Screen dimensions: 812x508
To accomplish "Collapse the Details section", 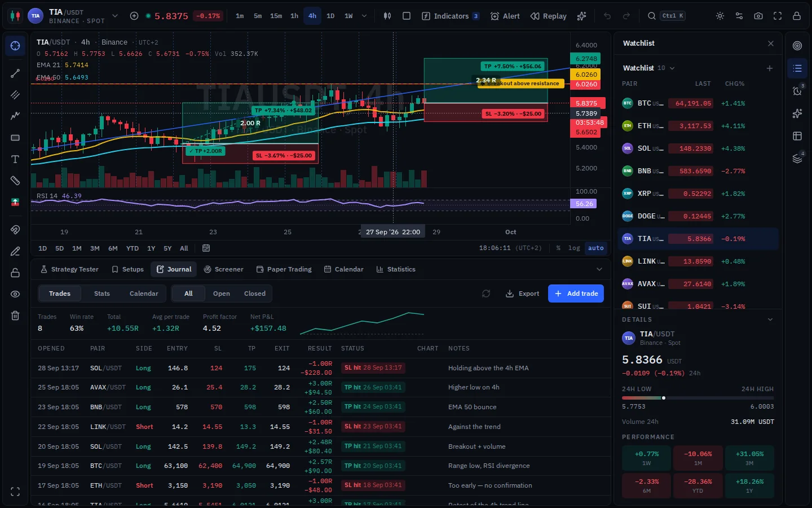I will pos(770,319).
